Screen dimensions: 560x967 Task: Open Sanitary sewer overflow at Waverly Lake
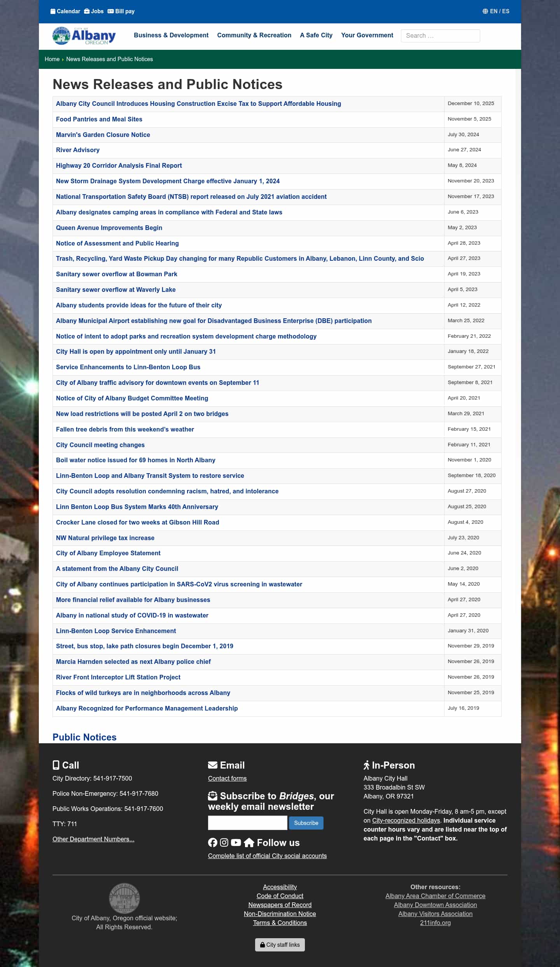click(x=116, y=290)
